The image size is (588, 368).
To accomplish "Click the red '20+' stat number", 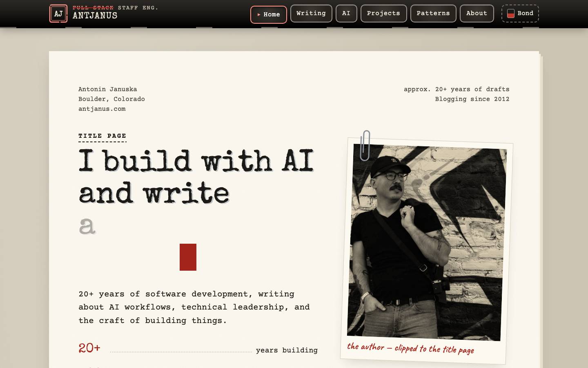I will [x=89, y=348].
